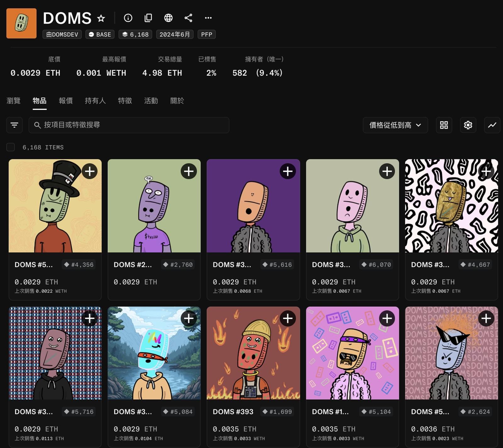View the 活動 tab

click(x=151, y=101)
